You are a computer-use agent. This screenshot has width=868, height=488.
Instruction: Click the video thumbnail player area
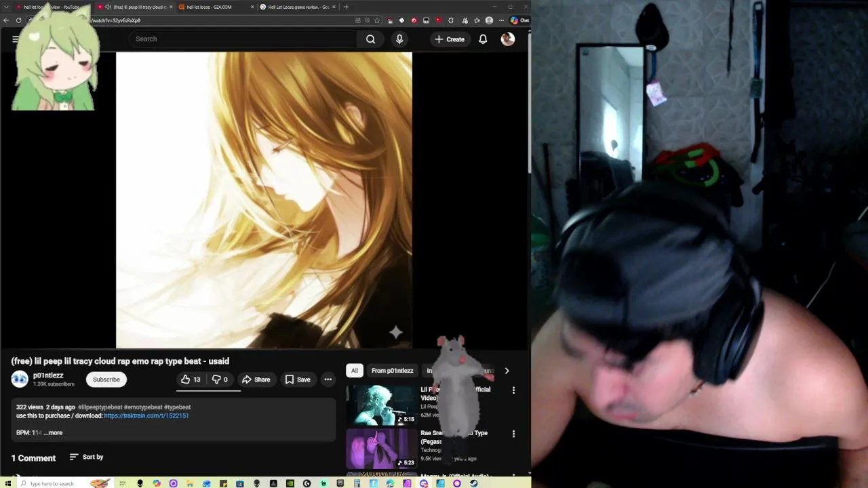(264, 201)
